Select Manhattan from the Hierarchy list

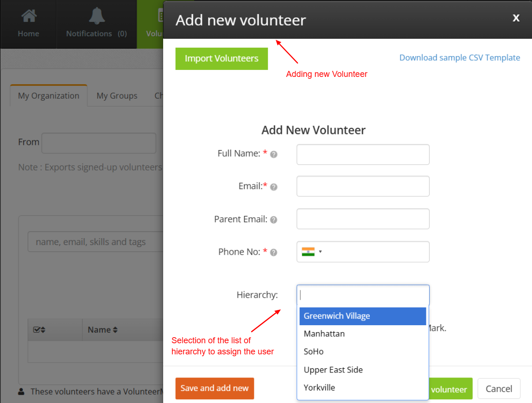tap(324, 334)
